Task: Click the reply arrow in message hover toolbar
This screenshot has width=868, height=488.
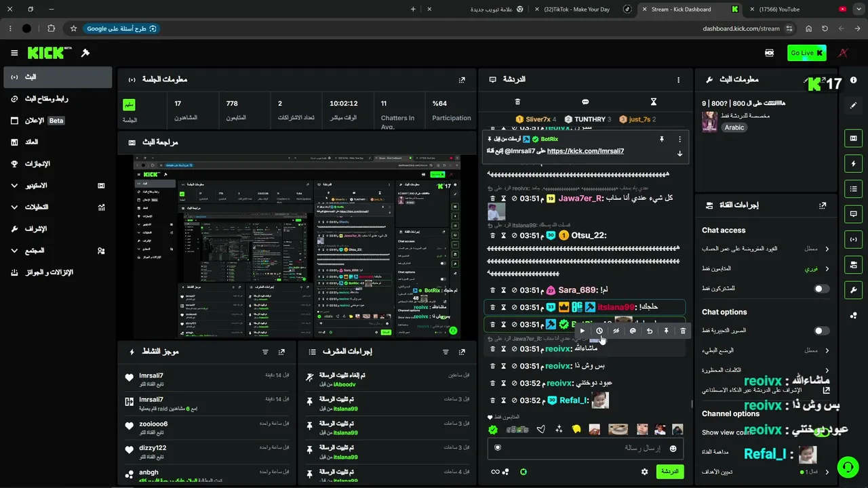Action: (x=650, y=331)
